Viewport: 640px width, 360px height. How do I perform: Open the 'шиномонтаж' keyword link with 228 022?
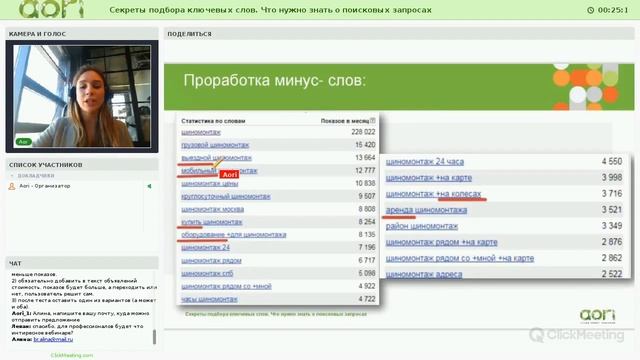tap(201, 132)
